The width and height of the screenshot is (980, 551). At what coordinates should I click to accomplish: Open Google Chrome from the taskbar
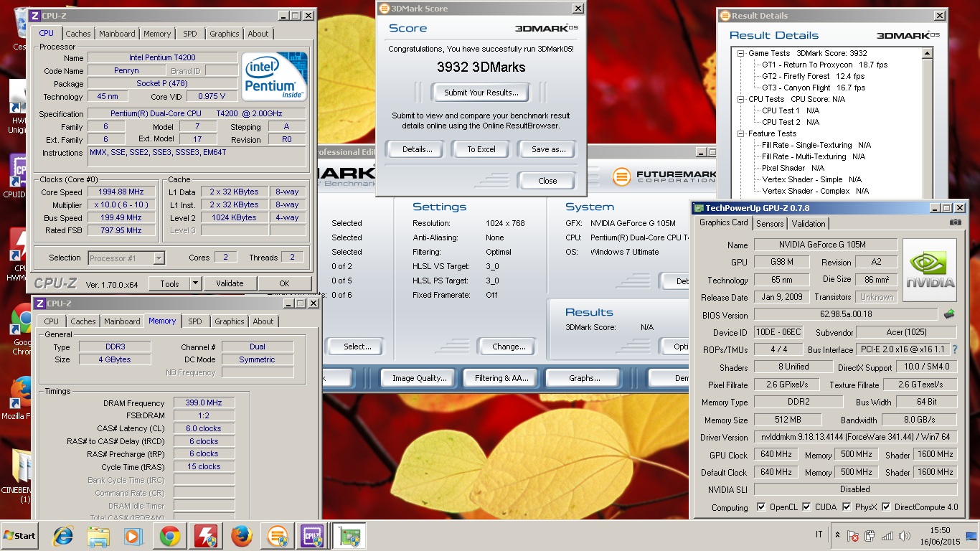pos(170,536)
